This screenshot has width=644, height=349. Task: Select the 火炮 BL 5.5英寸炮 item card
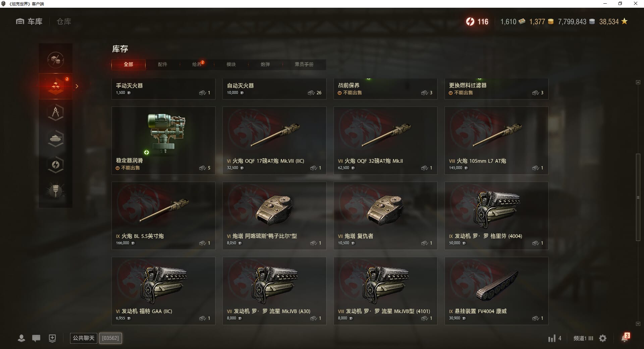pos(163,216)
